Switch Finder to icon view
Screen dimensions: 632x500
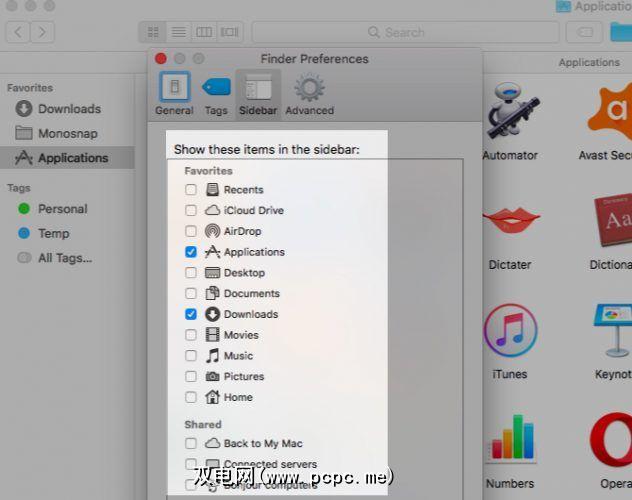coord(153,32)
